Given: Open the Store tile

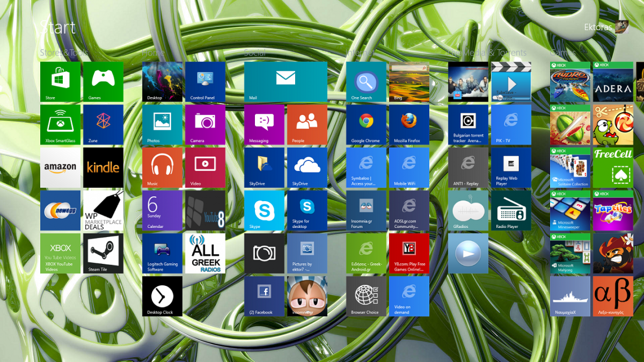Looking at the screenshot, I should pos(60,82).
